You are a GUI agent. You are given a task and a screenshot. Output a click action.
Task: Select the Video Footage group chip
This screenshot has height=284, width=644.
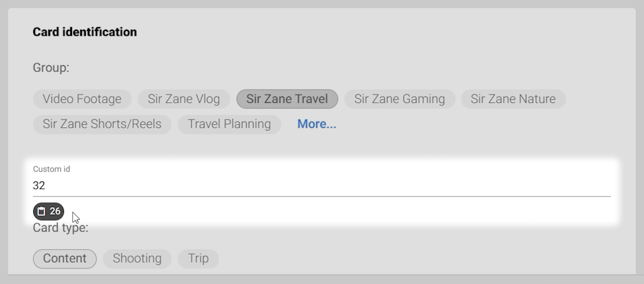82,99
